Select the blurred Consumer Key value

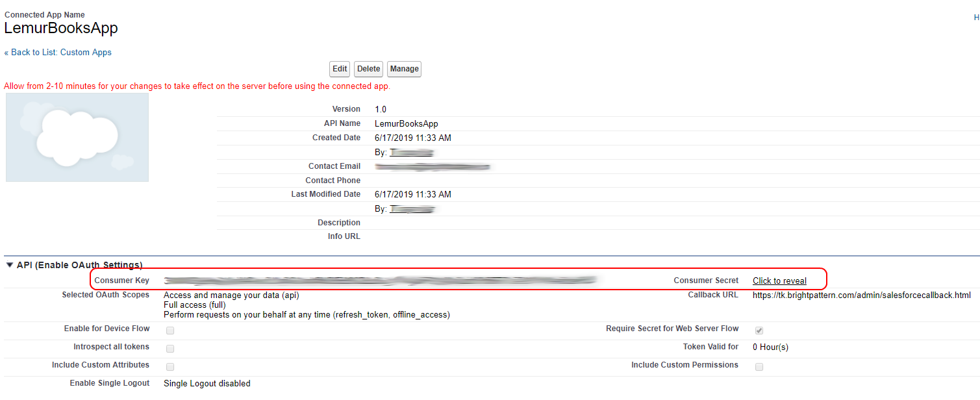coord(380,281)
